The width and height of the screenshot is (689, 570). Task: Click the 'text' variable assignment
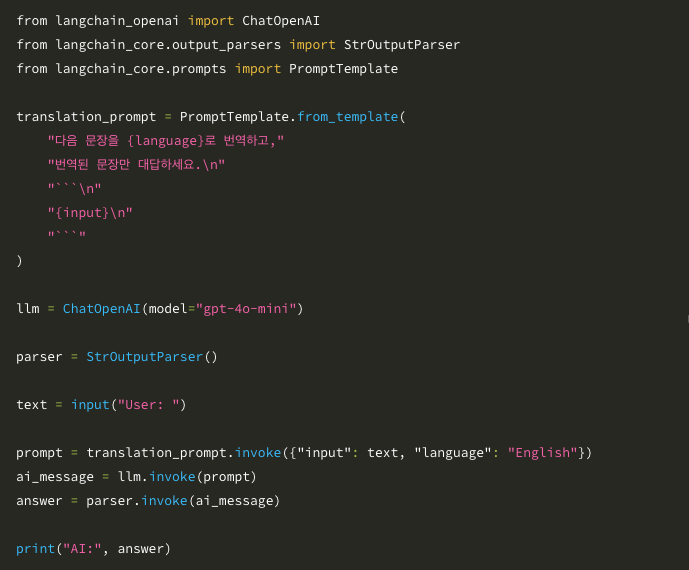(32, 404)
